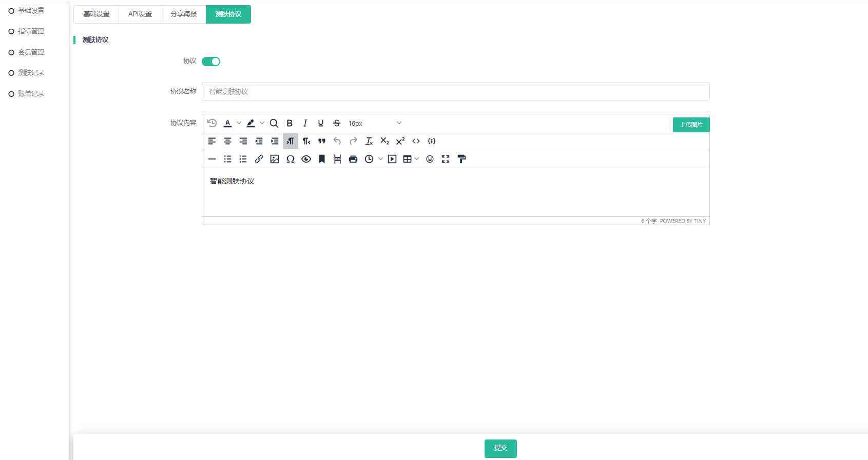
Task: Switch to the 基础设置 tab
Action: point(97,14)
